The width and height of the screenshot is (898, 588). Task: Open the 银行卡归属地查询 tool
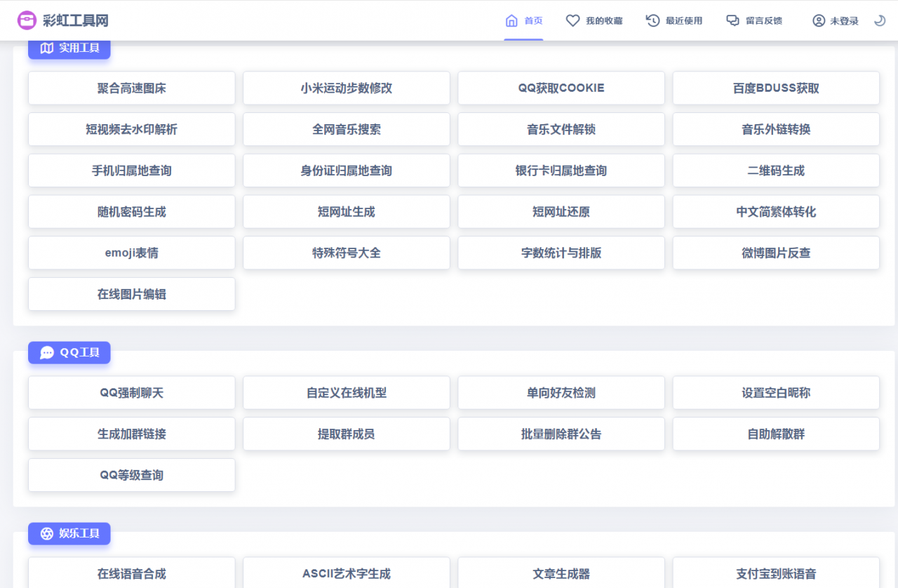[561, 171]
